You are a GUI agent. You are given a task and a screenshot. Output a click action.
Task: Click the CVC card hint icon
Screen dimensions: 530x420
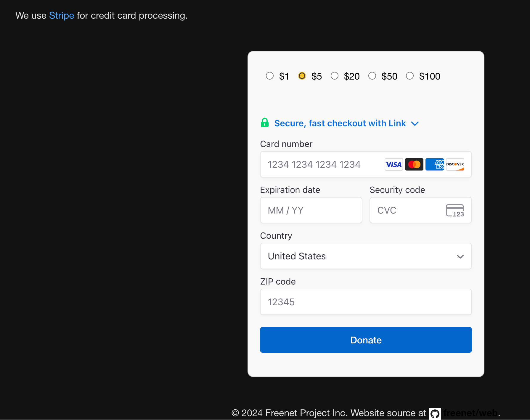coord(455,210)
